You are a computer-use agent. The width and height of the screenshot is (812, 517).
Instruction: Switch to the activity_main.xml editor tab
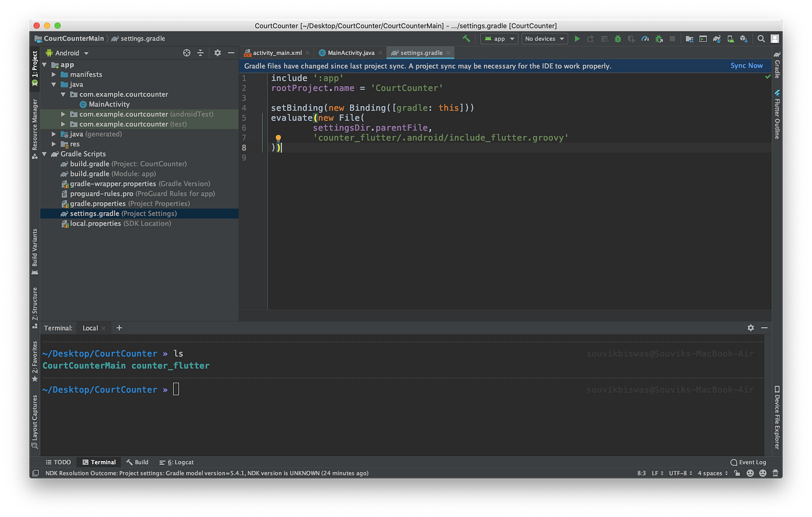coord(277,53)
